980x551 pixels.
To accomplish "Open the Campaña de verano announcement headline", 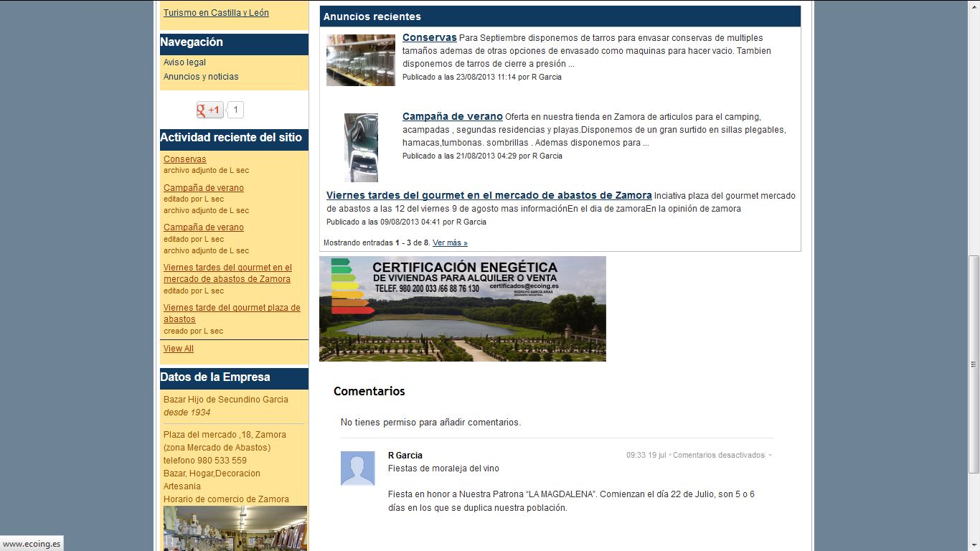I will [452, 116].
